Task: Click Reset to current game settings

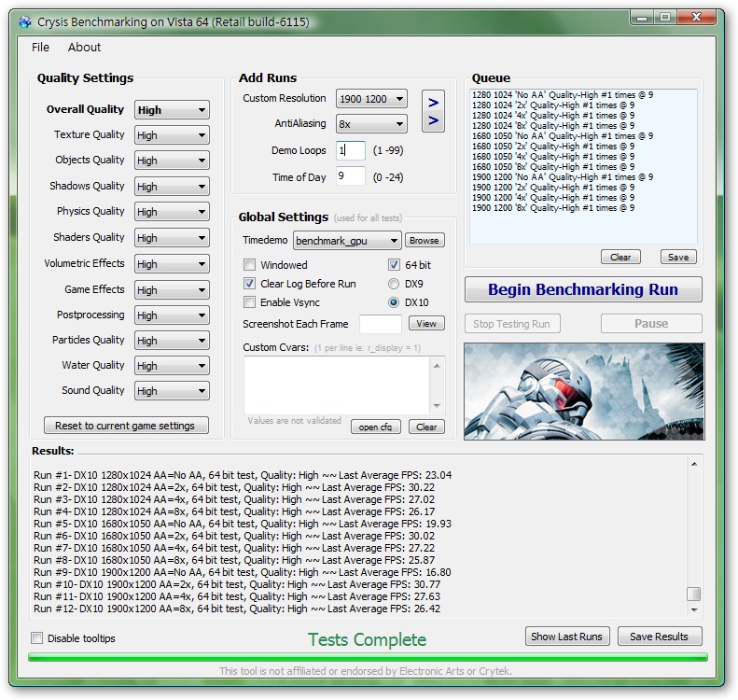Action: pos(126,426)
